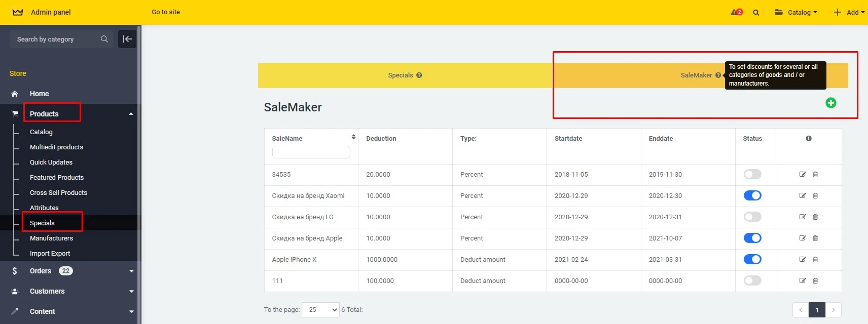Viewport: 868px width, 324px height.
Task: Click the help icon next to SaleMaker tab
Action: pyautogui.click(x=718, y=75)
